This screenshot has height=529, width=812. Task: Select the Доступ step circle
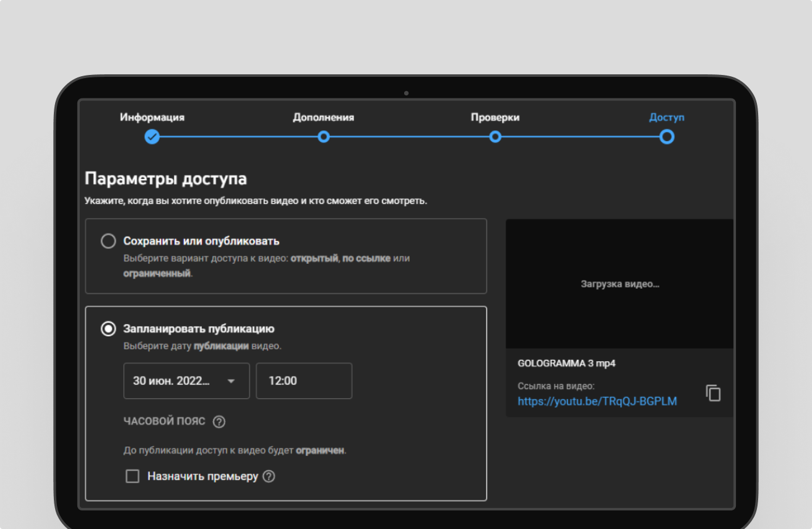[x=667, y=137]
